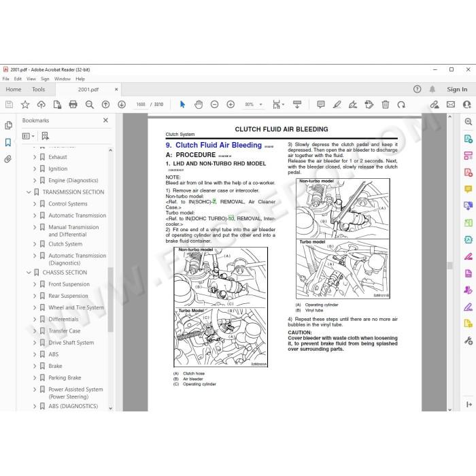476x476 pixels.
Task: Expand the Brake bookmark
Action: point(35,366)
